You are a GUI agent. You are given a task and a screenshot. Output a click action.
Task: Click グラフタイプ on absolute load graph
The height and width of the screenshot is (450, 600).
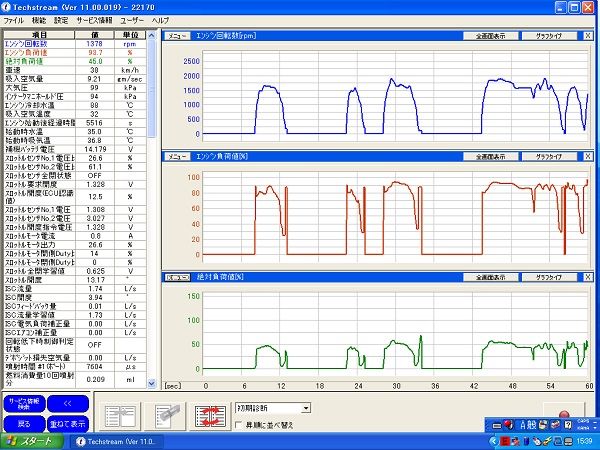click(549, 277)
